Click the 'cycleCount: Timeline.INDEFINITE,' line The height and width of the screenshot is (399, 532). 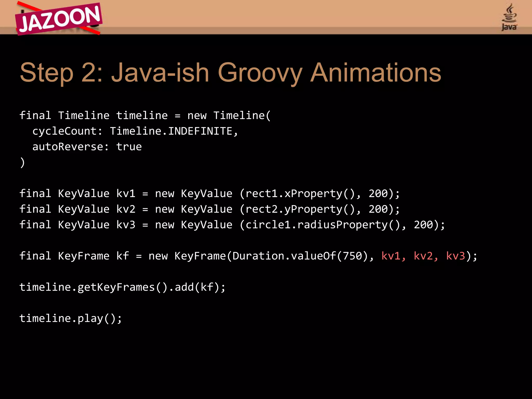(135, 131)
